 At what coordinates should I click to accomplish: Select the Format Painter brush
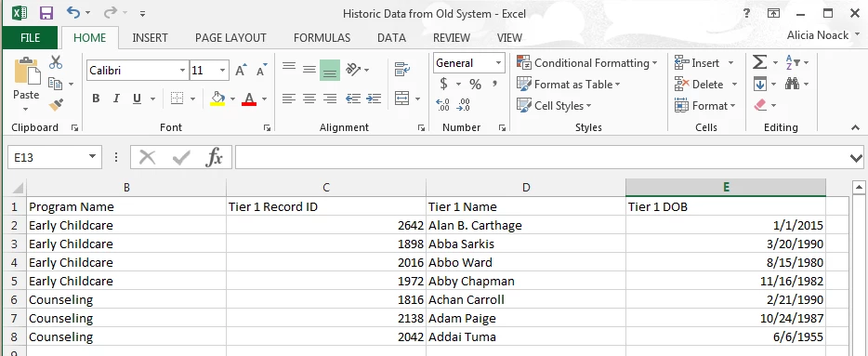56,105
